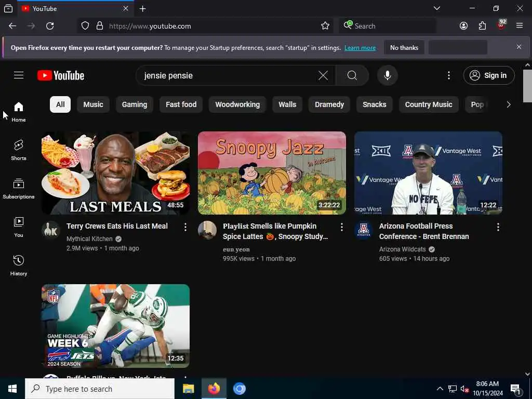Open more options for Snoopy playlist video
Image resolution: width=532 pixels, height=399 pixels.
tap(342, 227)
